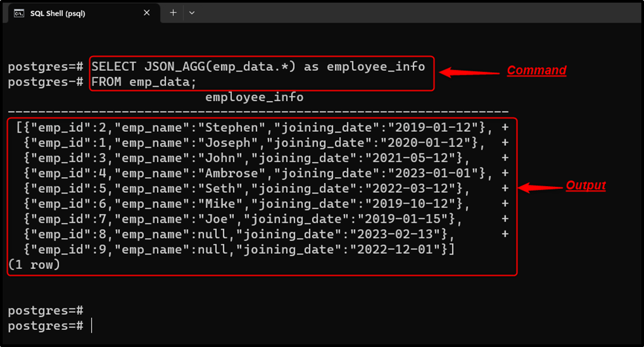Open a new terminal tab with plus
The width and height of the screenshot is (644, 347).
tap(173, 12)
